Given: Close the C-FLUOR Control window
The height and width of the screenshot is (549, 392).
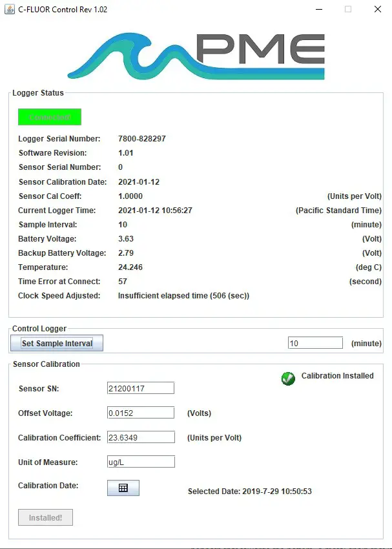Looking at the screenshot, I should click(x=378, y=9).
